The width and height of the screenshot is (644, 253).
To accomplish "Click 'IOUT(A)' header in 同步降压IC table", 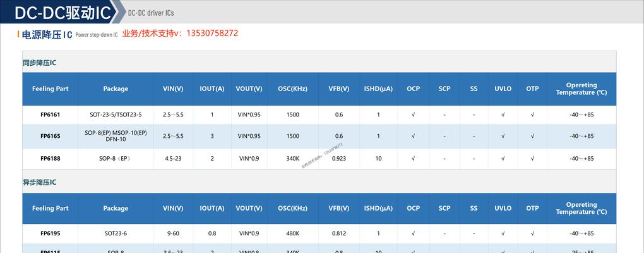I will pyautogui.click(x=212, y=89).
